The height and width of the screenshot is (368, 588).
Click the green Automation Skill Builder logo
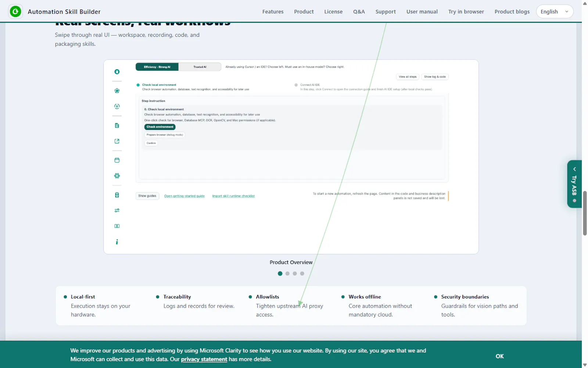point(15,12)
